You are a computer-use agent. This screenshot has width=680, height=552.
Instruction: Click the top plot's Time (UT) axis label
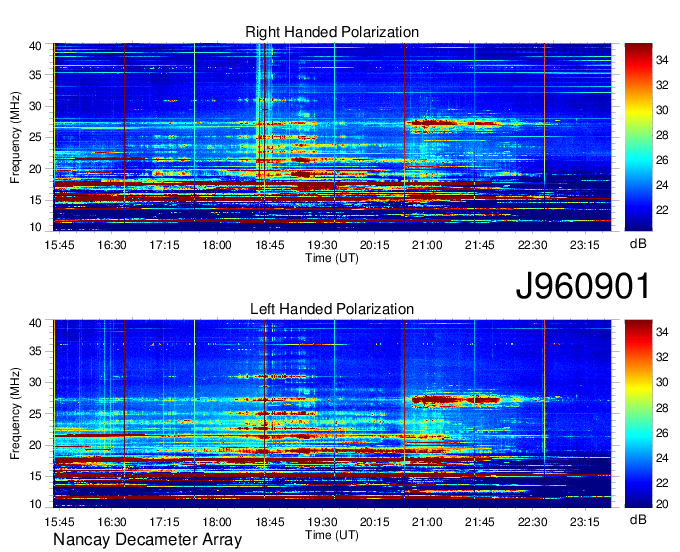pyautogui.click(x=332, y=258)
